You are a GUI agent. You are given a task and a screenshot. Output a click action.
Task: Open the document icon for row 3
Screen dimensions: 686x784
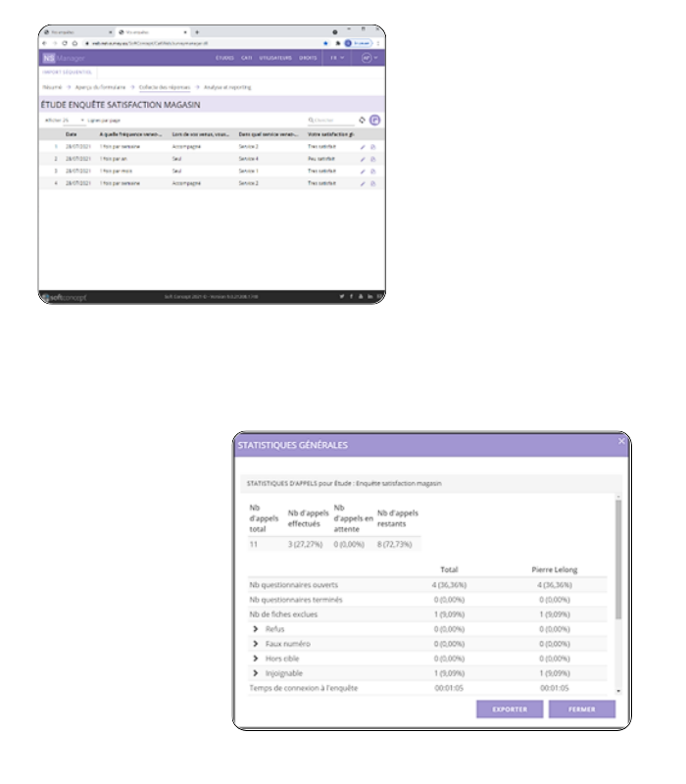click(x=373, y=171)
